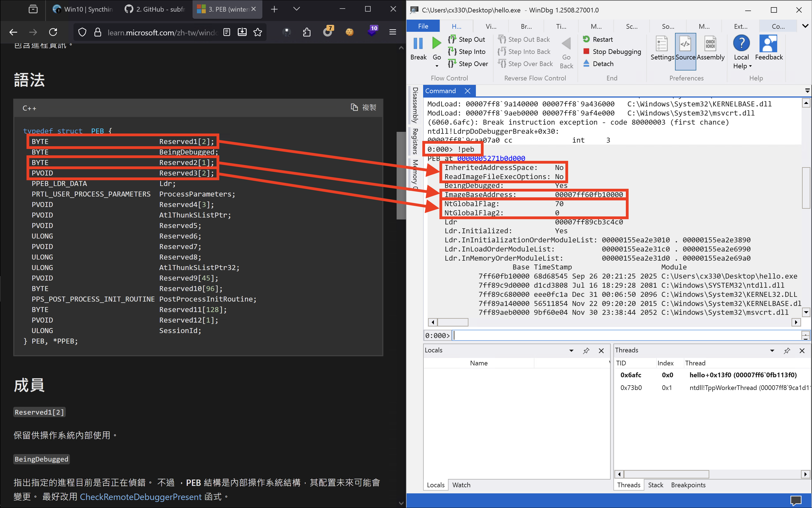Click Stop Debugging
The image size is (812, 508).
click(612, 51)
